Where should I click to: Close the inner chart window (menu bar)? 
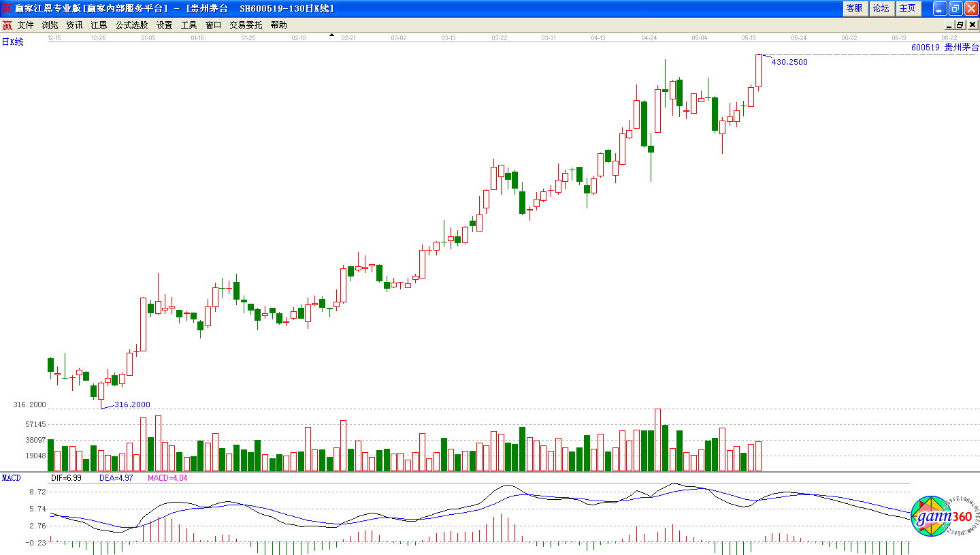pyautogui.click(x=971, y=25)
